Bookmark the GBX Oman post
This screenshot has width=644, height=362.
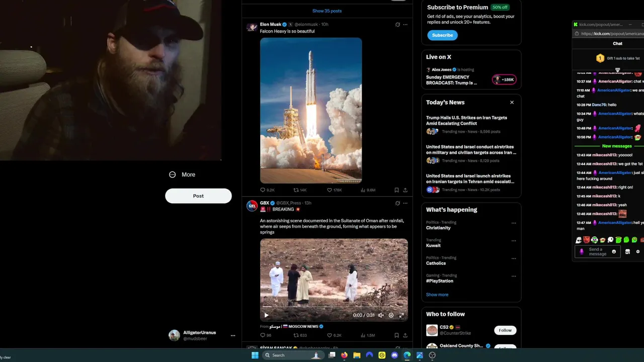396,335
